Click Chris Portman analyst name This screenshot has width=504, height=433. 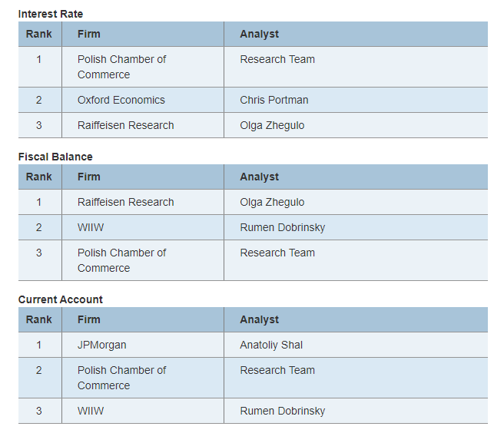274,100
